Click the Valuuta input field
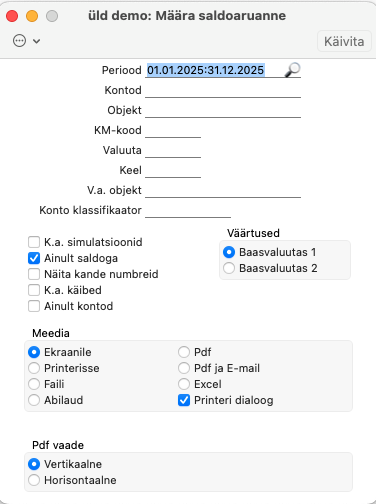The width and height of the screenshot is (376, 504). (x=173, y=150)
